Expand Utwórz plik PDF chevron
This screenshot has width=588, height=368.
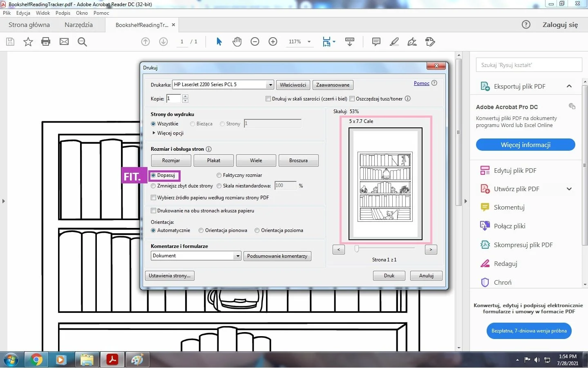569,189
